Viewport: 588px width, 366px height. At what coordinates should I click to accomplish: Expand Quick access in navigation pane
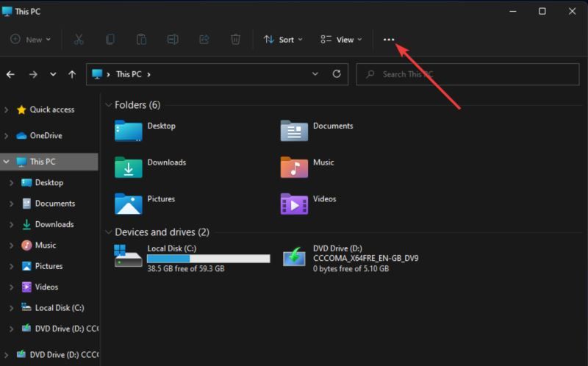(x=7, y=110)
